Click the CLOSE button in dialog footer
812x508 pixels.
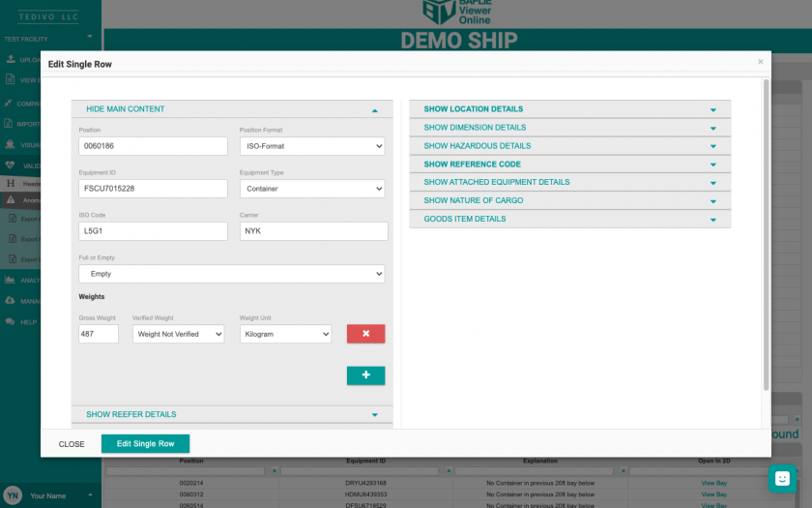72,444
